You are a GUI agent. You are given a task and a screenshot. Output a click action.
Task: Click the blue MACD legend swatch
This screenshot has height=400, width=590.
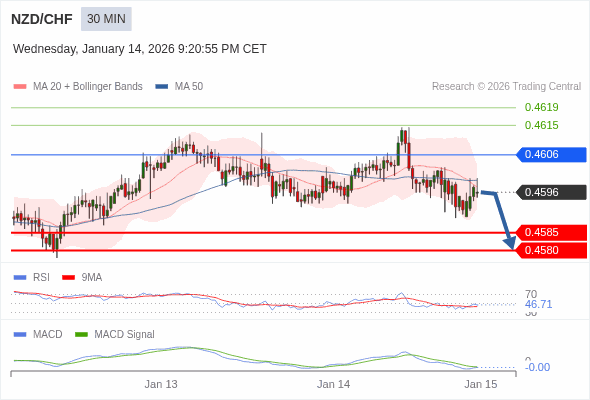[x=20, y=335]
